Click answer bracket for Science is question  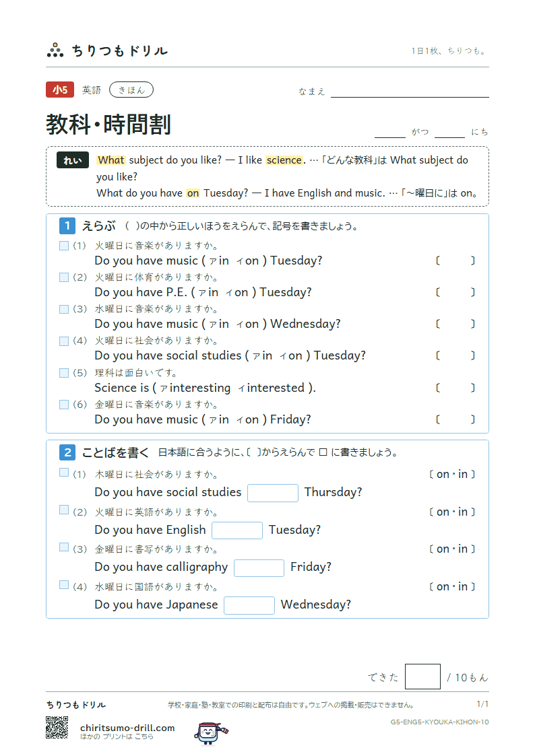(455, 388)
